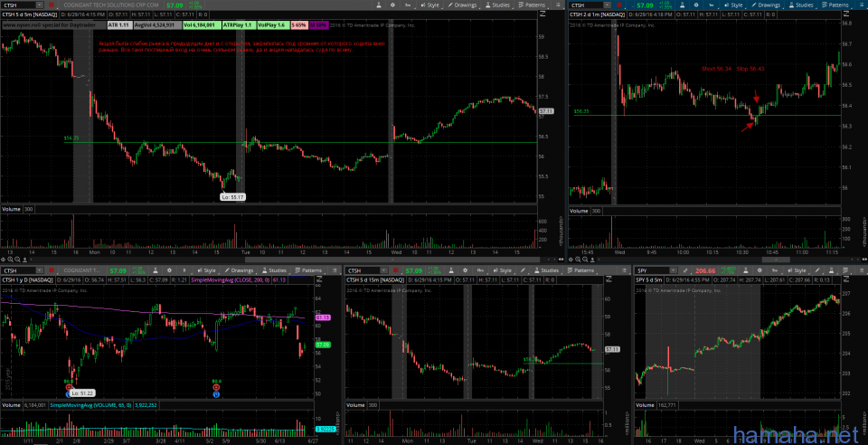Open Style menu in top-right 1m chart
The image size is (868, 445).
[733, 5]
